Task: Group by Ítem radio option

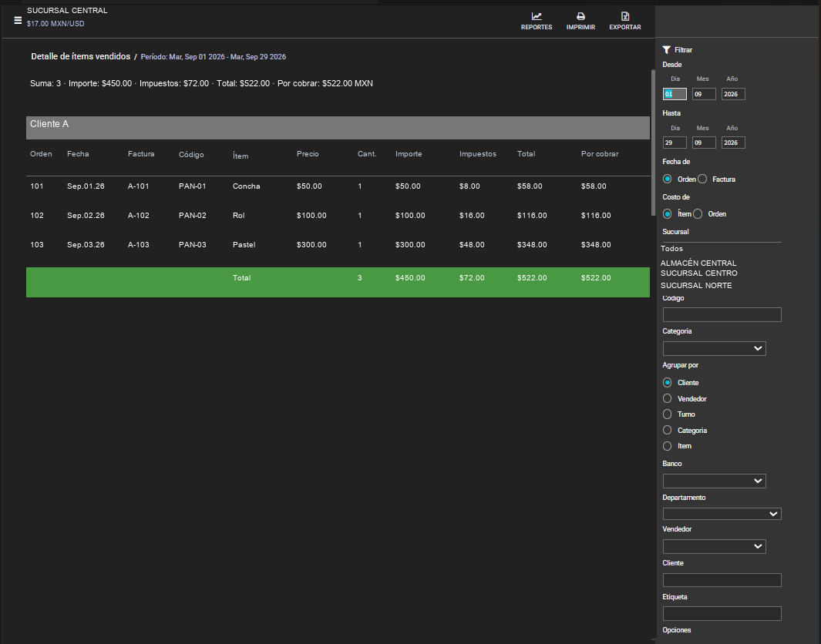Action: click(x=667, y=446)
